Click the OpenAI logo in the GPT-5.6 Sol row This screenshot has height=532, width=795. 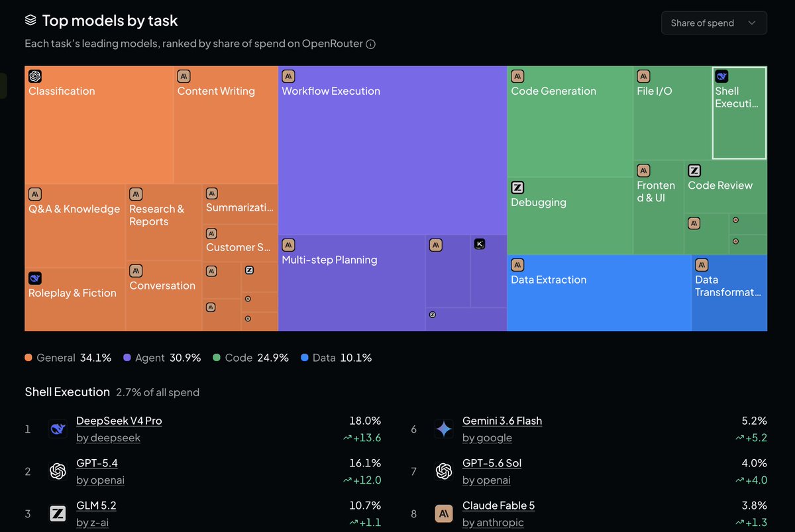point(444,471)
